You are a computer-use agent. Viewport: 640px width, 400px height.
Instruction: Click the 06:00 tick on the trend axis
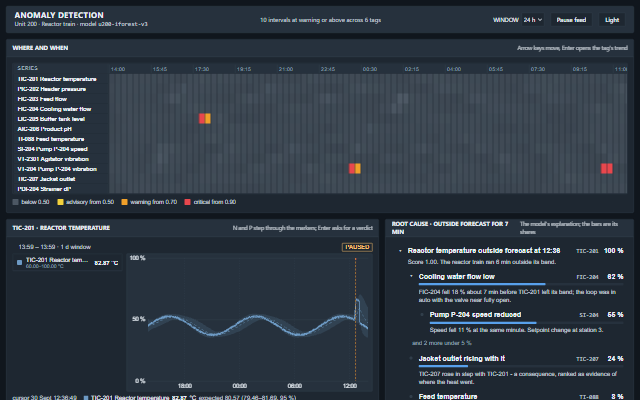click(294, 386)
